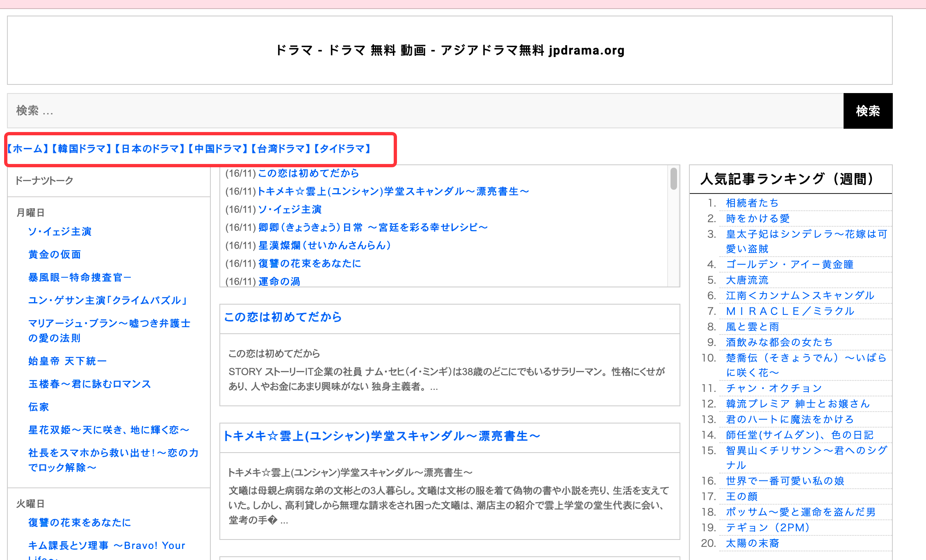Open article heading この恋は初めてだから
This screenshot has width=926, height=560.
(283, 317)
